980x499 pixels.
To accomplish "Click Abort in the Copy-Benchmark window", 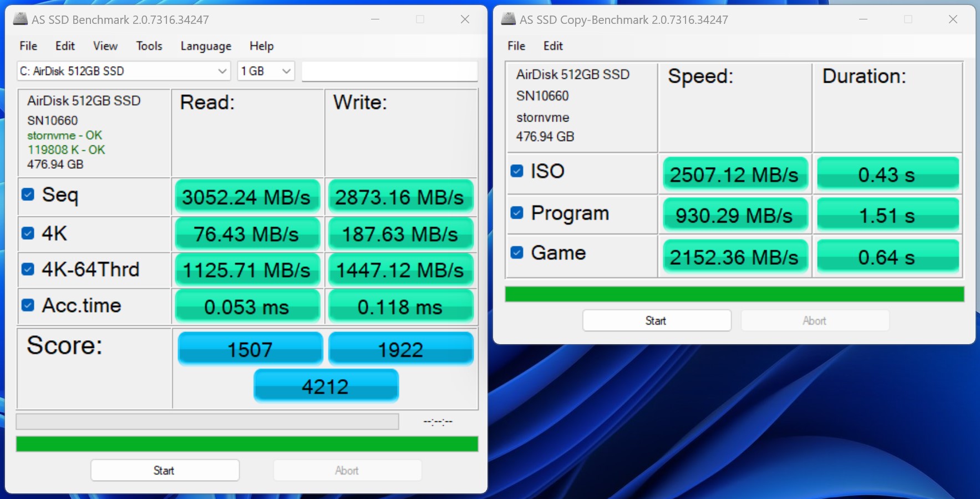I will click(815, 320).
